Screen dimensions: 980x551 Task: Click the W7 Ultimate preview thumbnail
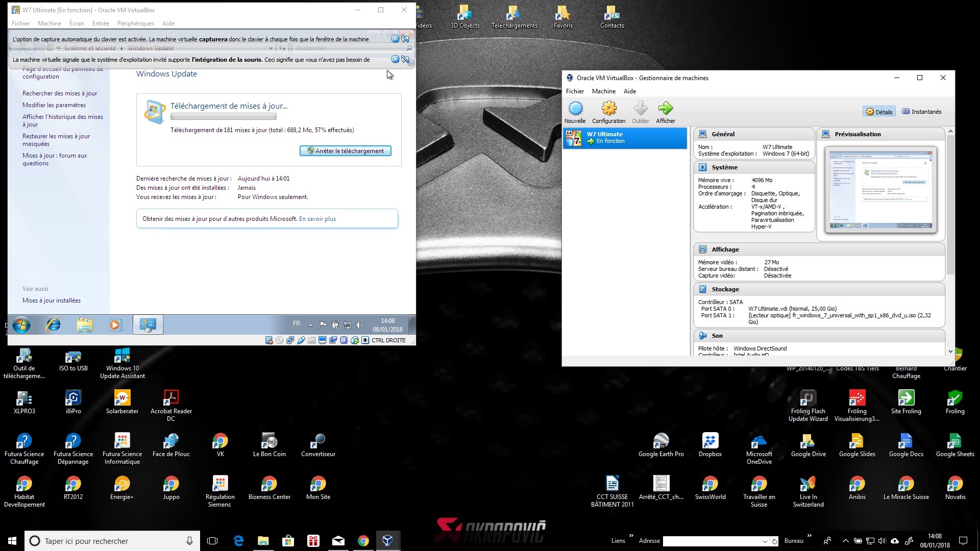tap(880, 190)
